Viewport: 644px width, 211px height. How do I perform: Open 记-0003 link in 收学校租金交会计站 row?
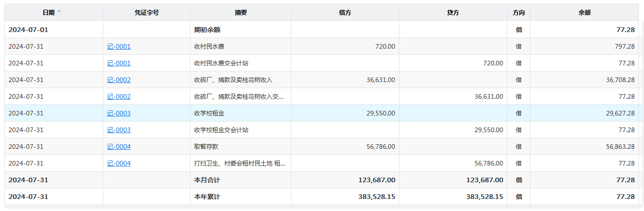point(119,130)
